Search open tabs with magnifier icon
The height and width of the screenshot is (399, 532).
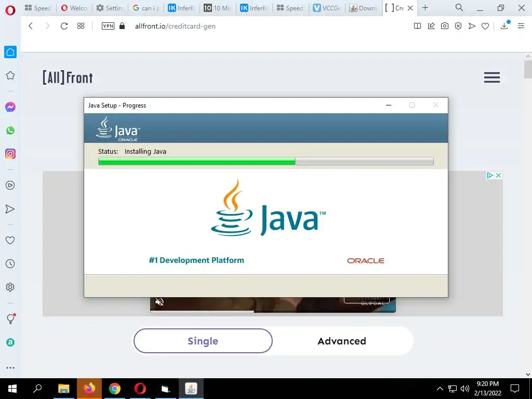tap(459, 7)
